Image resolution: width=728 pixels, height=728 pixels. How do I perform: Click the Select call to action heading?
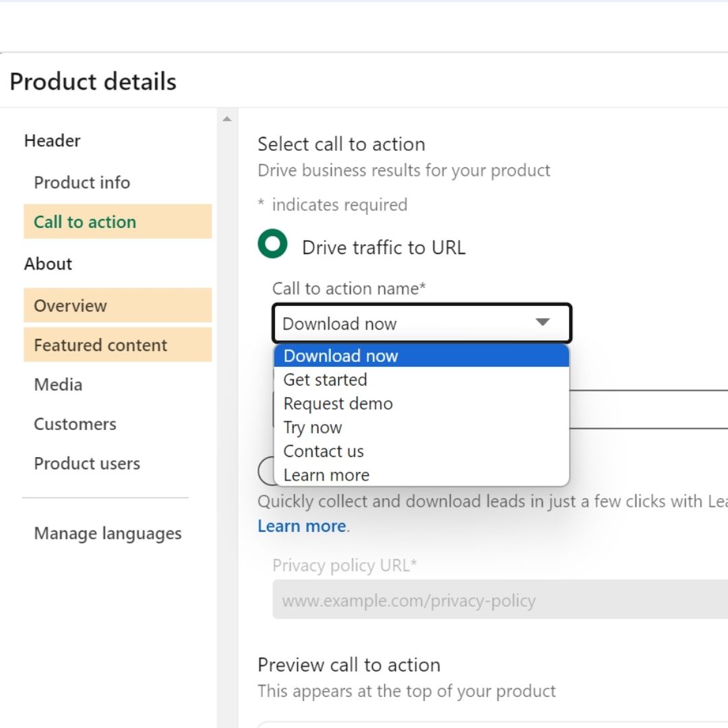coord(341,144)
